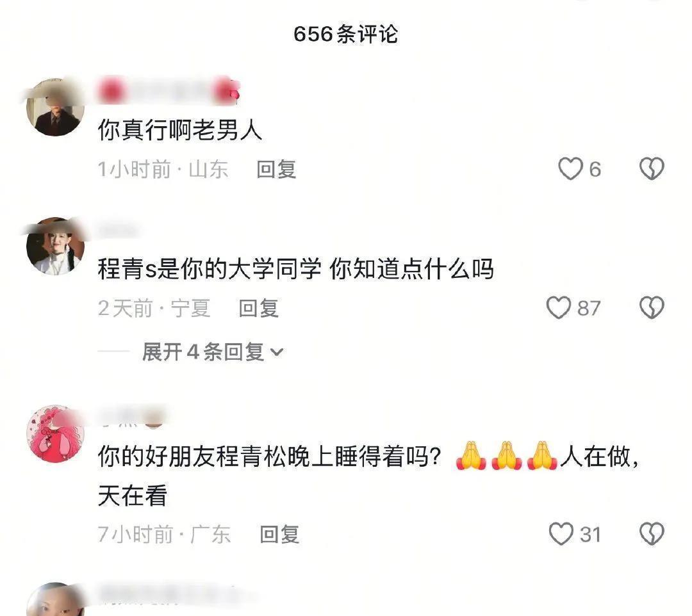Open the partially visible avatar at bottom
Screen dimensions: 692x616
55,600
